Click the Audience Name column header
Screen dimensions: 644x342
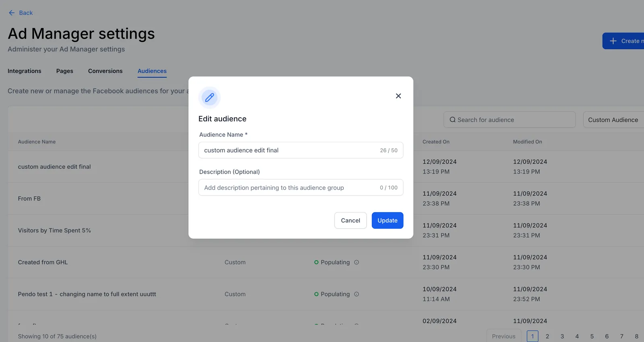37,142
